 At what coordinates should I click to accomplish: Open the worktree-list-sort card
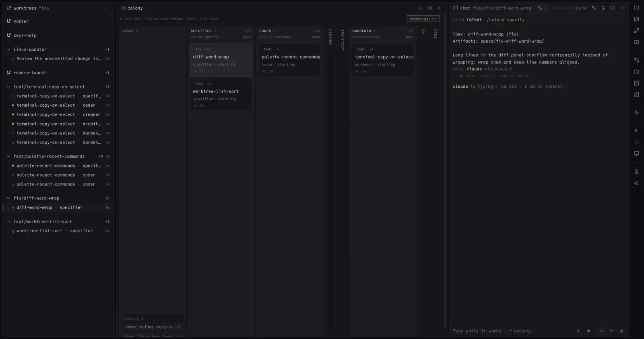click(221, 95)
